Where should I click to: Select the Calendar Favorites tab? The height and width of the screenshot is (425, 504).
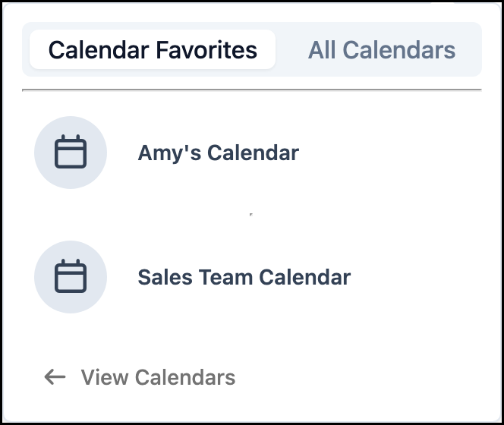pyautogui.click(x=153, y=49)
